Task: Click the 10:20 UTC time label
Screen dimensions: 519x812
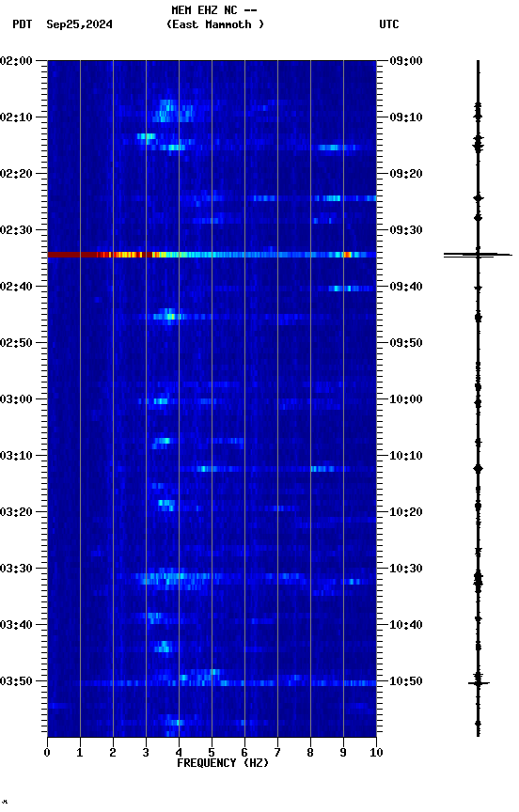Action: point(406,512)
